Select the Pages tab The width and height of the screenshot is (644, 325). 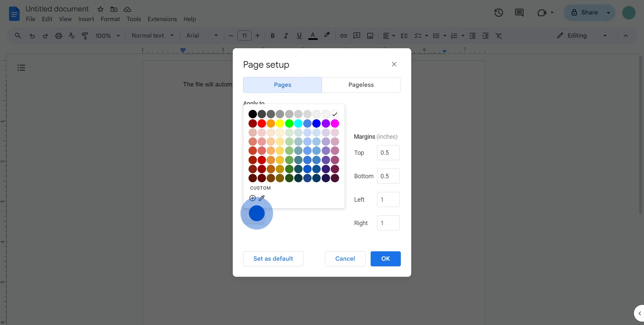(x=282, y=85)
